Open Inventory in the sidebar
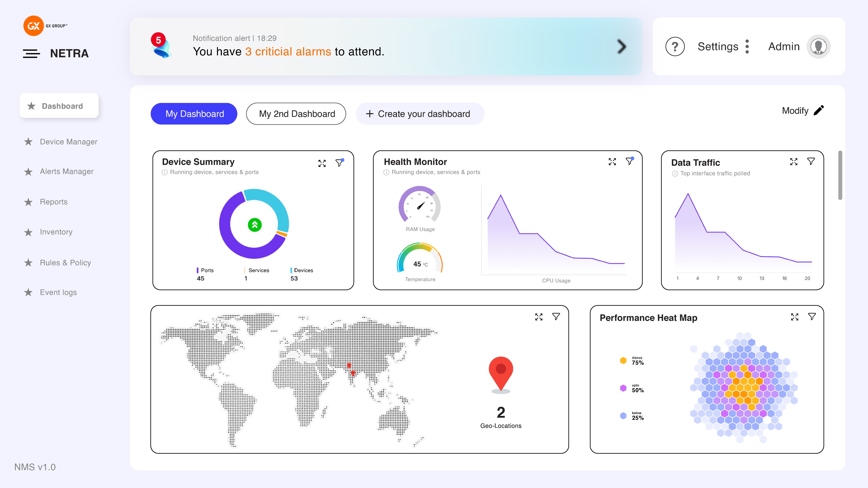 coord(49,232)
